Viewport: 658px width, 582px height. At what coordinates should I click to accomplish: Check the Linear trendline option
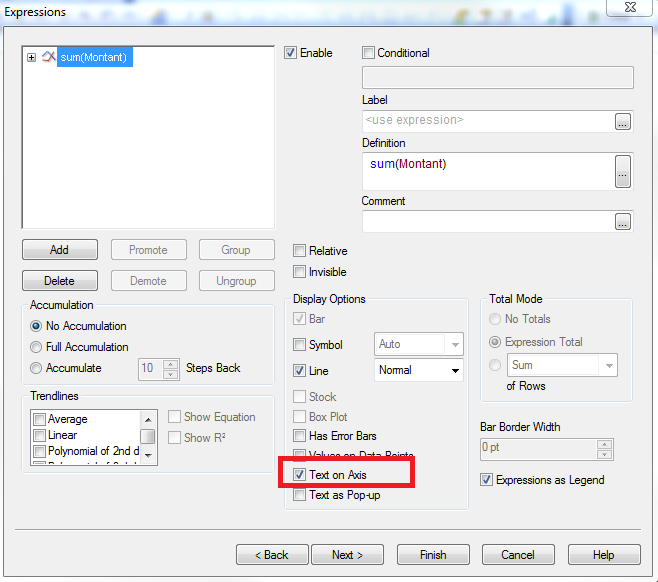pyautogui.click(x=39, y=435)
